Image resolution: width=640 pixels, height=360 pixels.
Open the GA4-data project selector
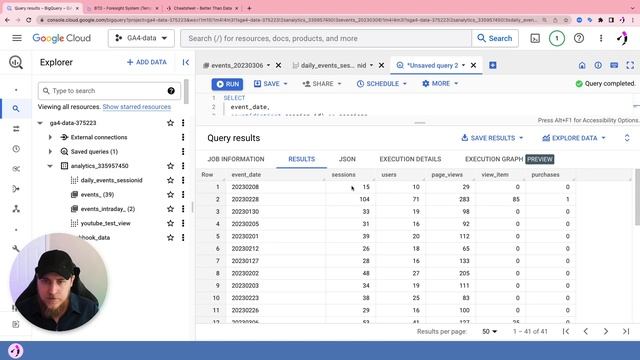pyautogui.click(x=141, y=38)
